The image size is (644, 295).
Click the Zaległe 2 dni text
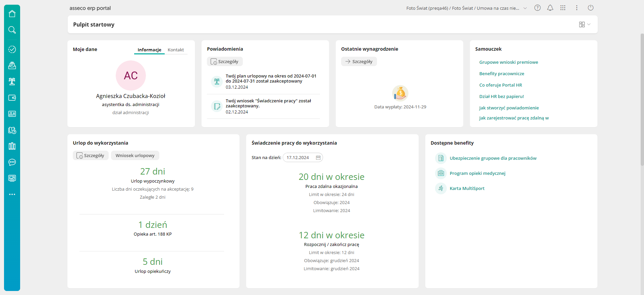pyautogui.click(x=153, y=197)
